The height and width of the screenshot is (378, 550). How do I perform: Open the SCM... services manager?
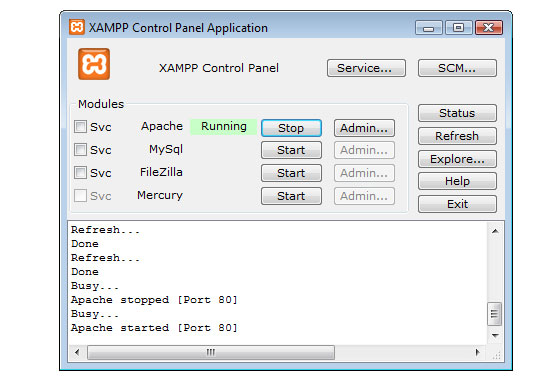pos(457,68)
